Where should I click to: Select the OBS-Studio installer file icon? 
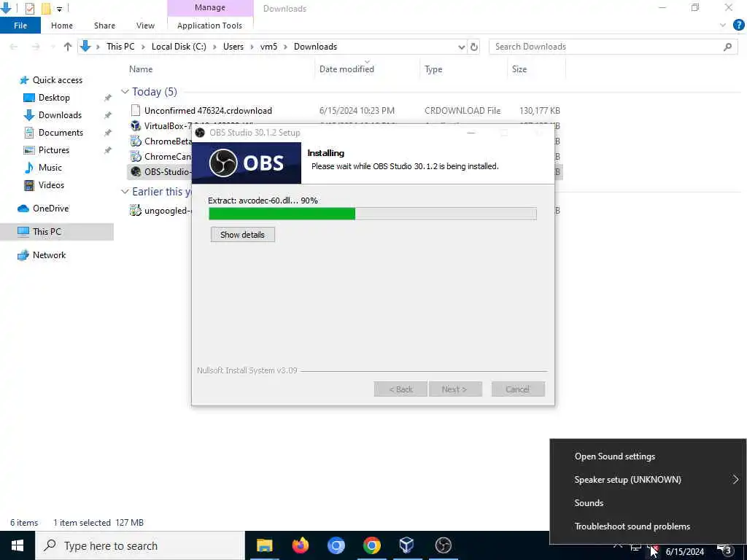coord(136,171)
